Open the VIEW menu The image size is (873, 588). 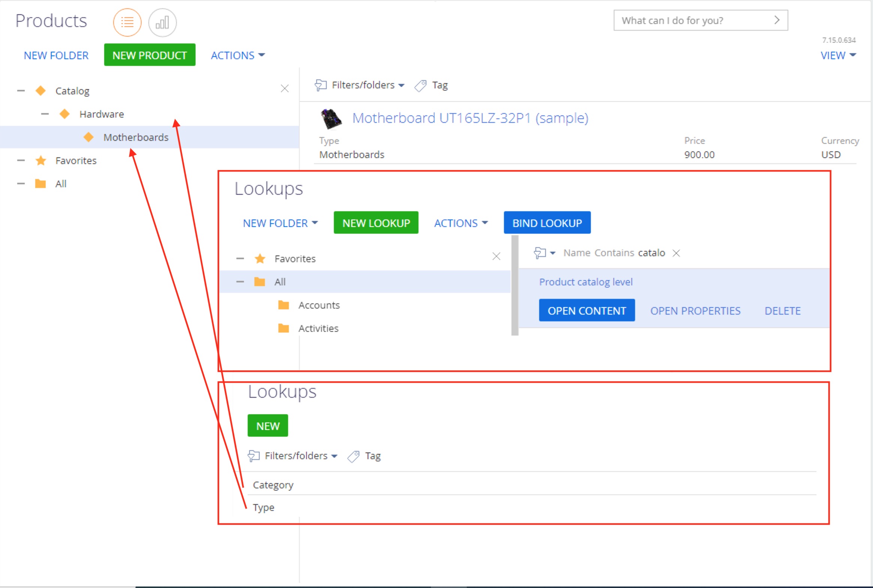coord(838,55)
